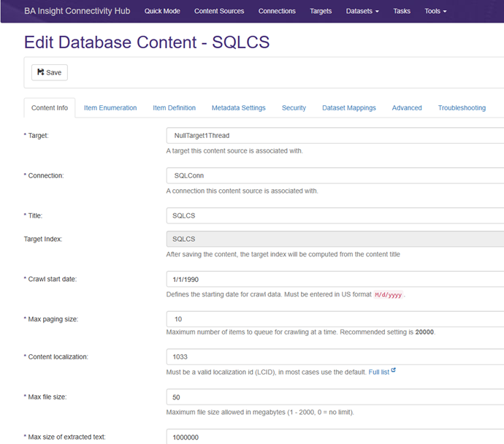
Task: Go to Content Sources in navbar
Action: tap(220, 11)
